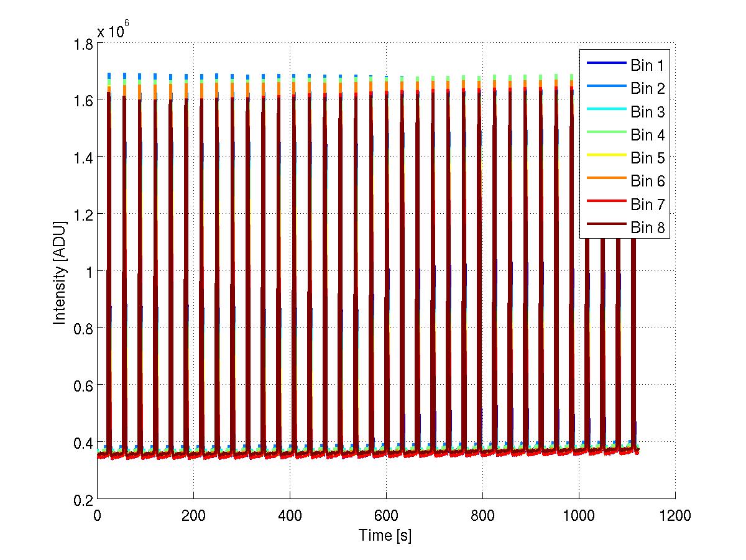
Task: Click the y-axis tick label 0.4
Action: click(x=82, y=443)
